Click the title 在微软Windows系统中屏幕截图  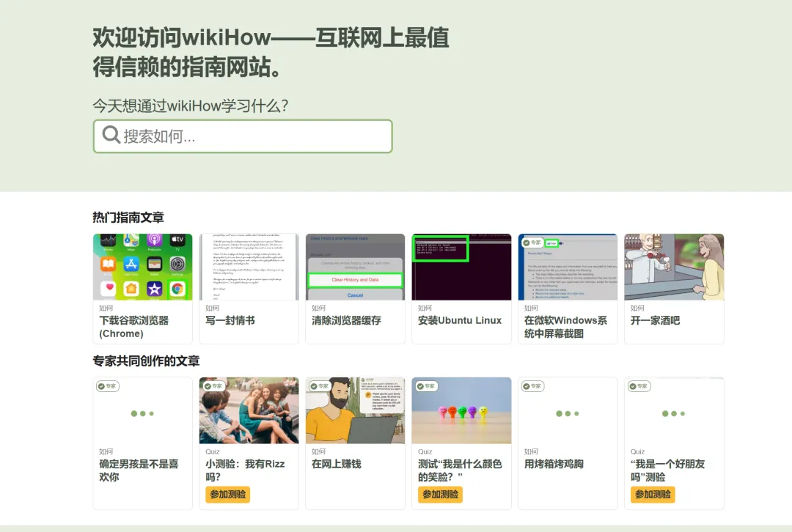[565, 327]
